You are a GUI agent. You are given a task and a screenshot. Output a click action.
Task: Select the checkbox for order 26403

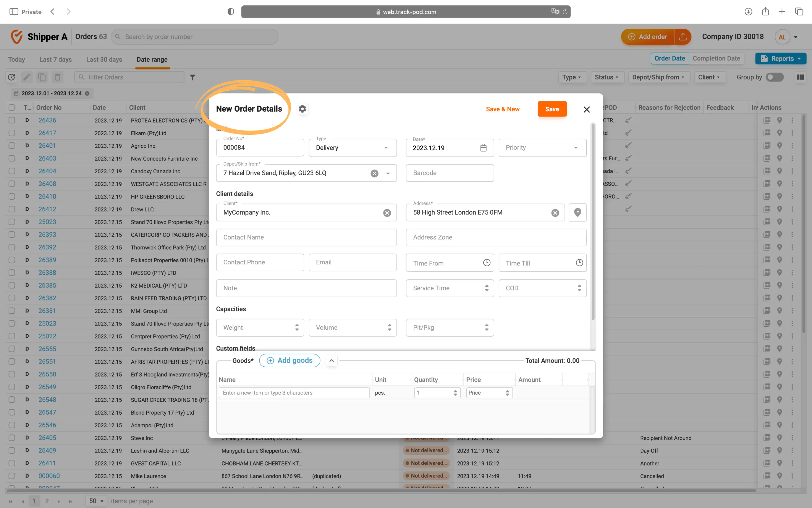(12, 158)
